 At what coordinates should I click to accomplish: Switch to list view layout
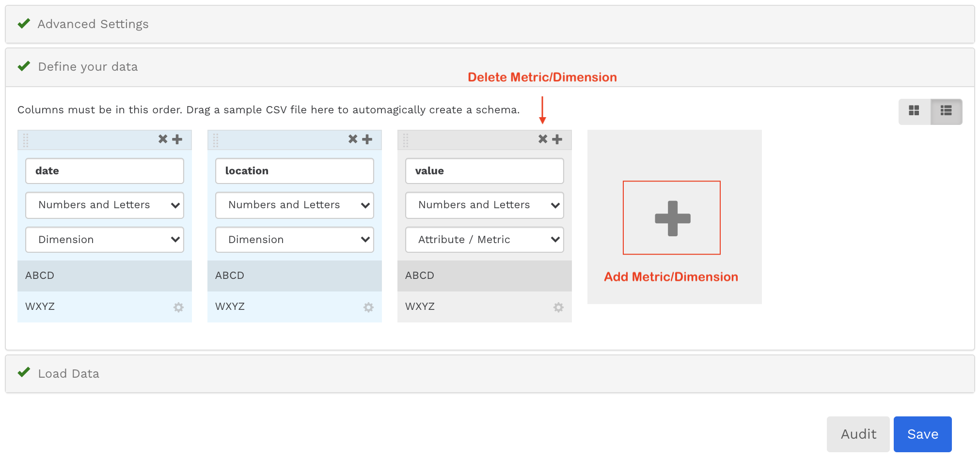[946, 111]
